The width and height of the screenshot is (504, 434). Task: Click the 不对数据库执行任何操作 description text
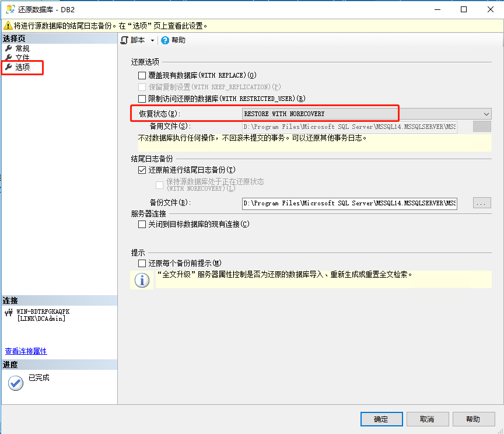(253, 138)
